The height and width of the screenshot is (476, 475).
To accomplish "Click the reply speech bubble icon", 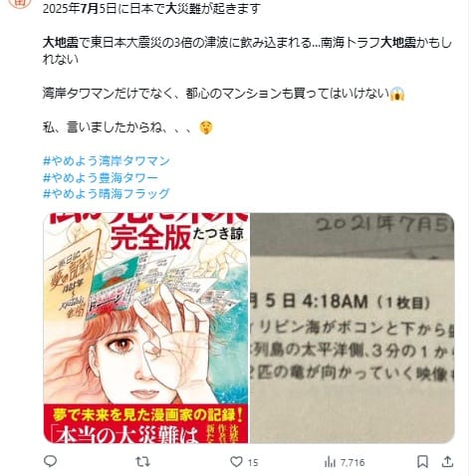I will point(50,461).
